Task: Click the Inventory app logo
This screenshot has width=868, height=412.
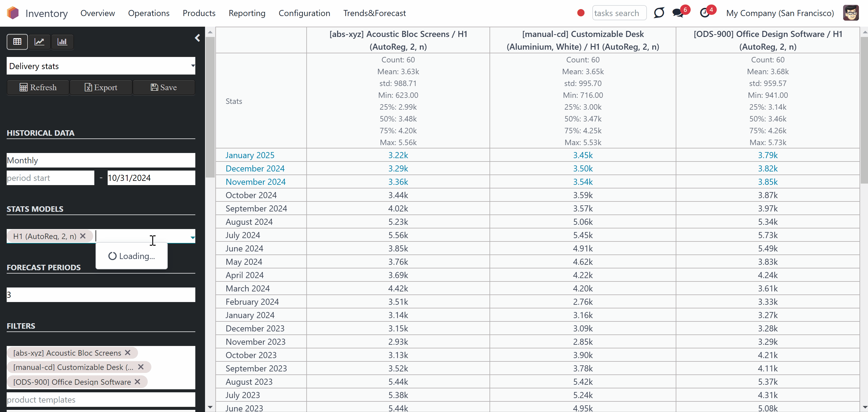Action: click(x=13, y=13)
